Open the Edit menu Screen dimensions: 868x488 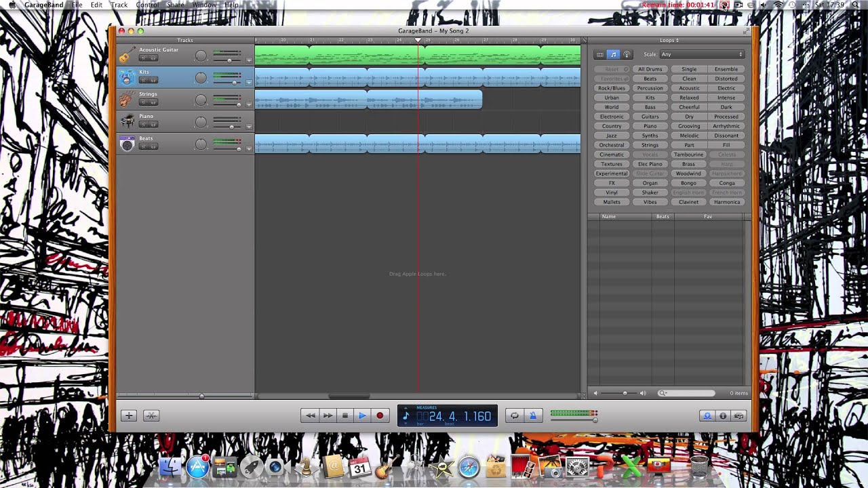pyautogui.click(x=97, y=5)
